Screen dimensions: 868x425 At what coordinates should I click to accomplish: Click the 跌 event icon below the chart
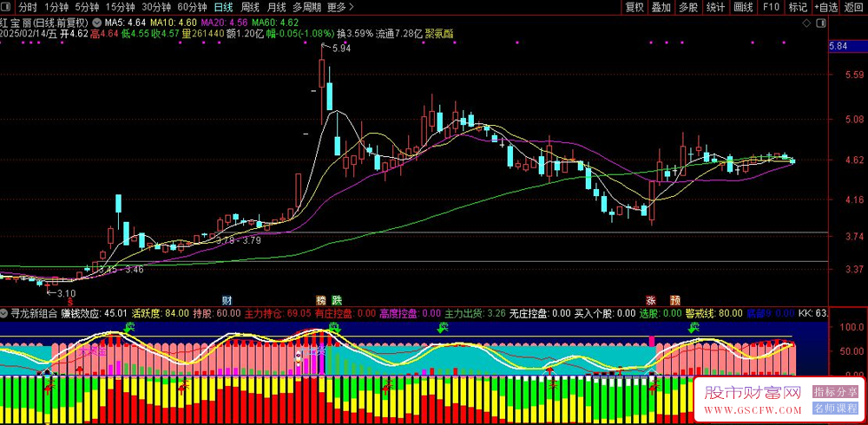tap(336, 299)
